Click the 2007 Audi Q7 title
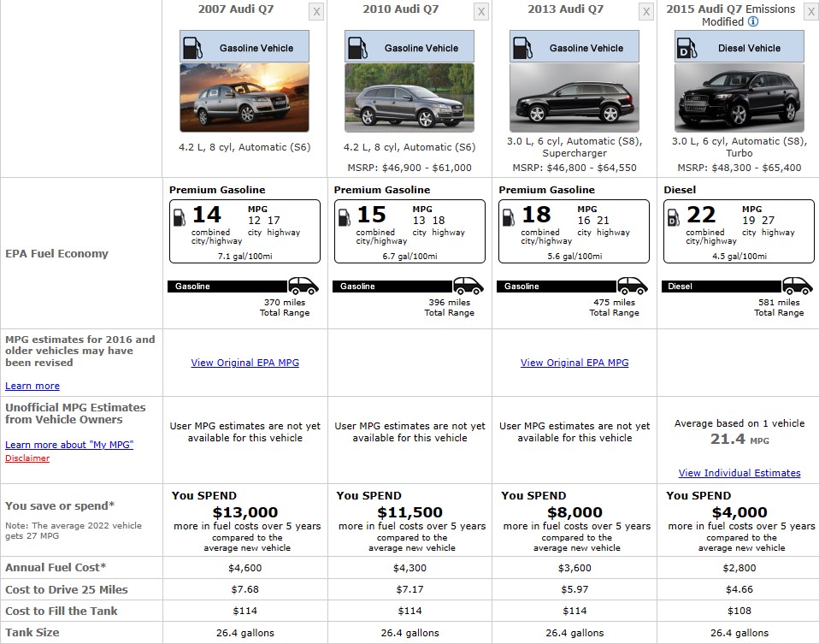 coord(236,9)
